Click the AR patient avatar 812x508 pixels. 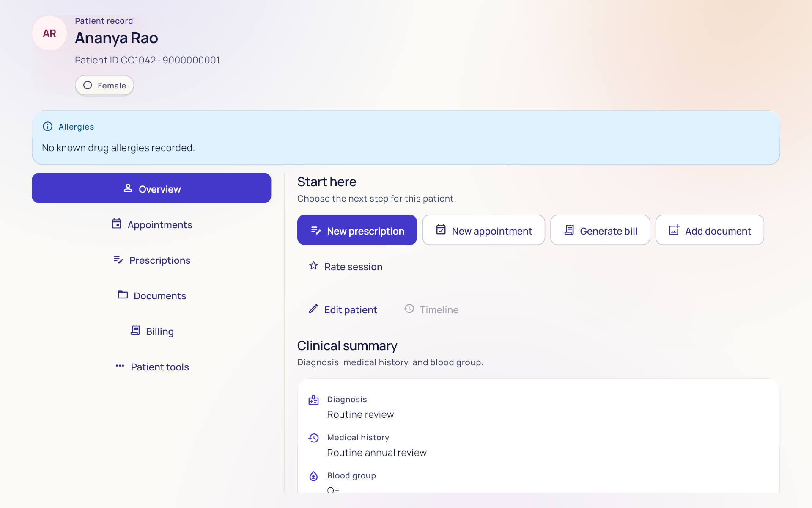tap(49, 33)
